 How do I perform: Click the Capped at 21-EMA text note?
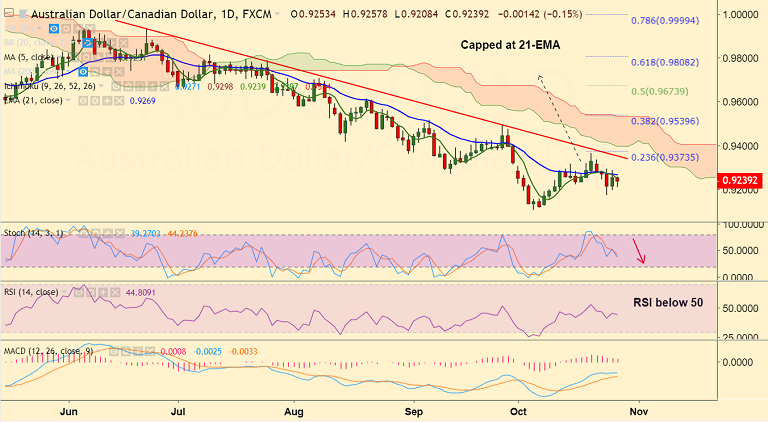point(510,45)
